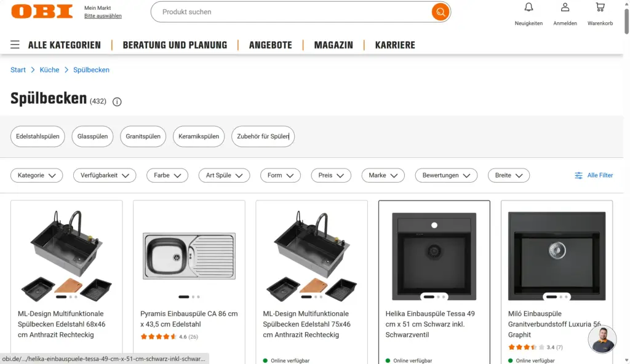Open the Warenkorb cart icon
The height and width of the screenshot is (364, 630).
pyautogui.click(x=600, y=7)
